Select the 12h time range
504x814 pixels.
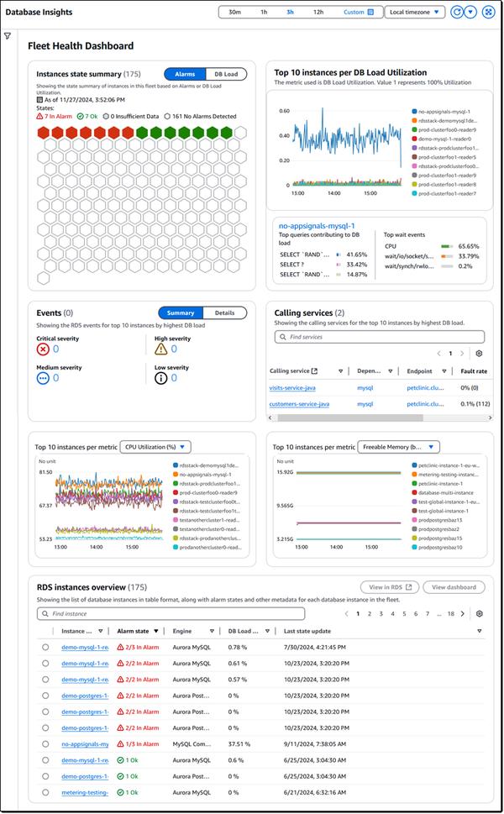pos(318,12)
